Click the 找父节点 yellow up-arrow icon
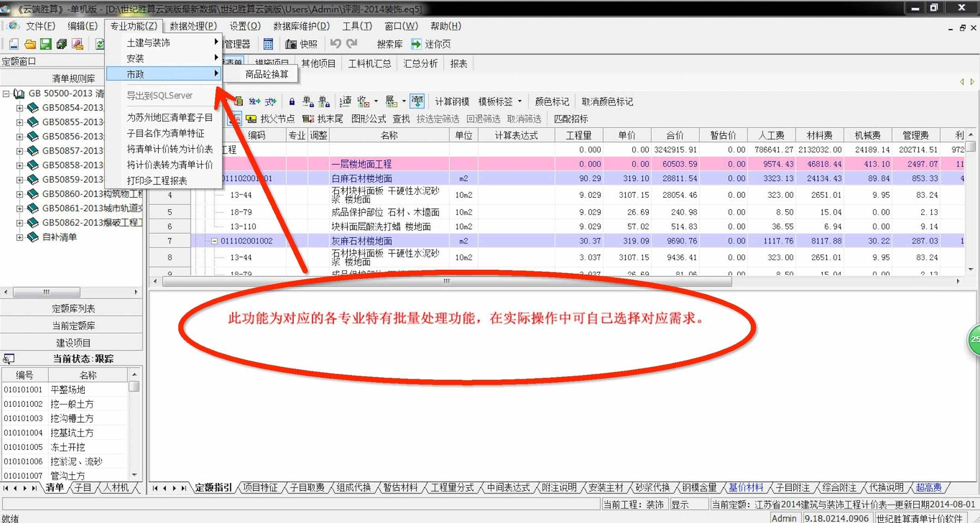This screenshot has height=523, width=980. pos(251,119)
